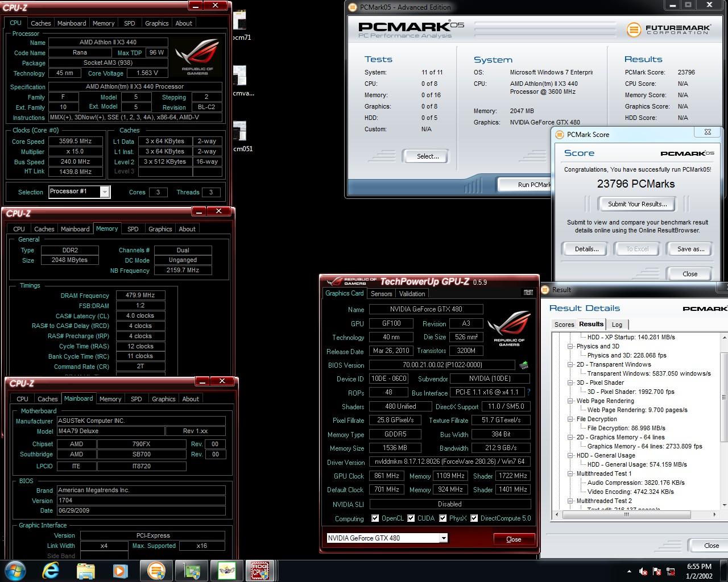Screen dimensions: 728x582
Task: Open the Scores tab in Result Details
Action: [x=564, y=325]
